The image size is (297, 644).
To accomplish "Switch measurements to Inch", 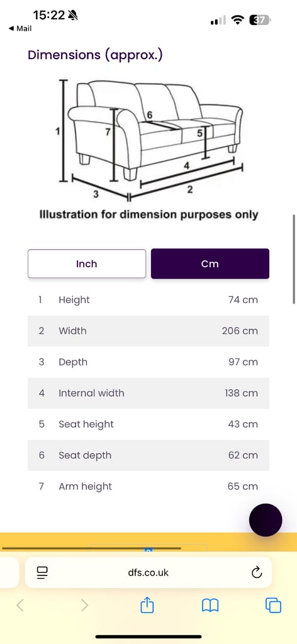I will click(x=87, y=264).
